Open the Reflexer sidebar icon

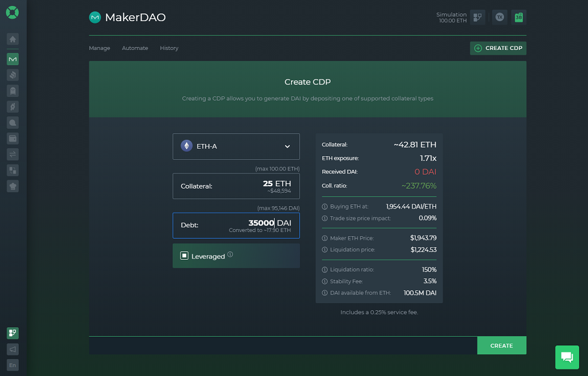[x=13, y=107]
